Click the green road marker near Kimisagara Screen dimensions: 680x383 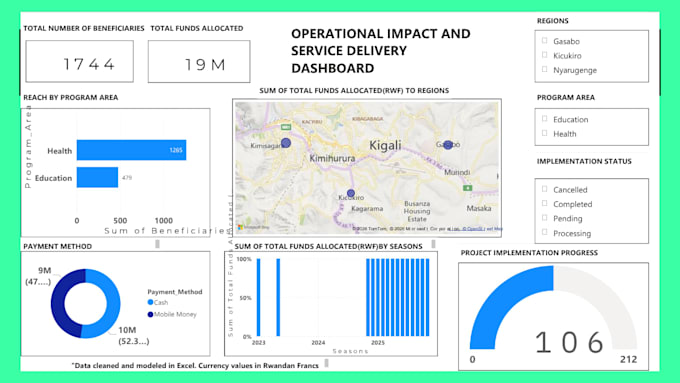(286, 127)
